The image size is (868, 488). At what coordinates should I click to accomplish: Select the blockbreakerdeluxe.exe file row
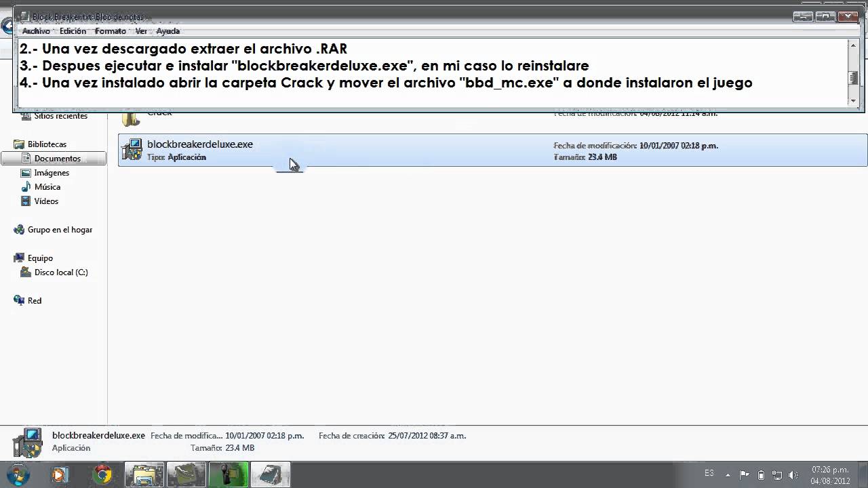click(x=492, y=150)
